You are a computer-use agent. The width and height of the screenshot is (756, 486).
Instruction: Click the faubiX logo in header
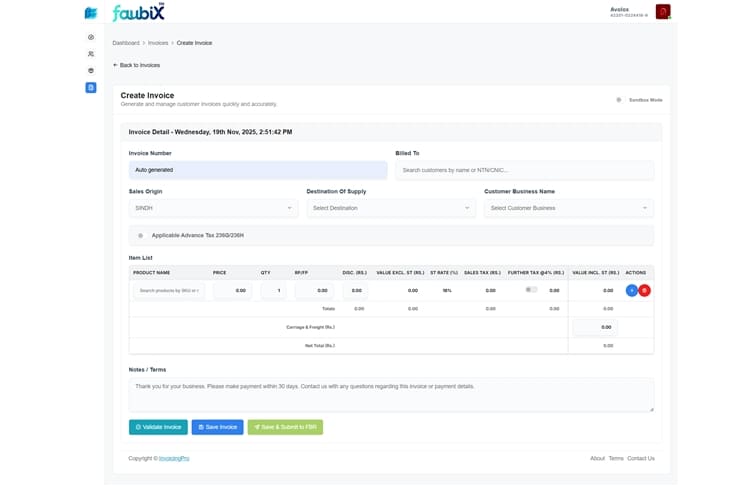pyautogui.click(x=138, y=13)
